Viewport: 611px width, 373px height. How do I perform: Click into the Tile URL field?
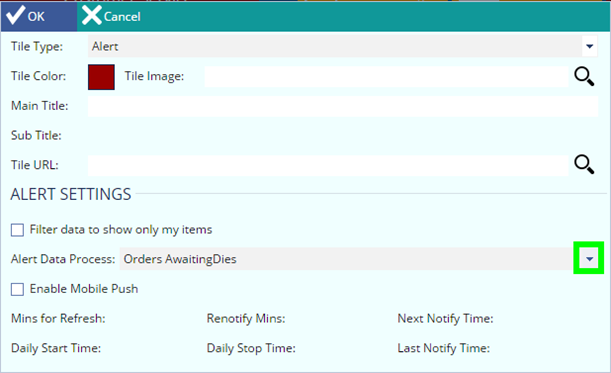pos(328,165)
